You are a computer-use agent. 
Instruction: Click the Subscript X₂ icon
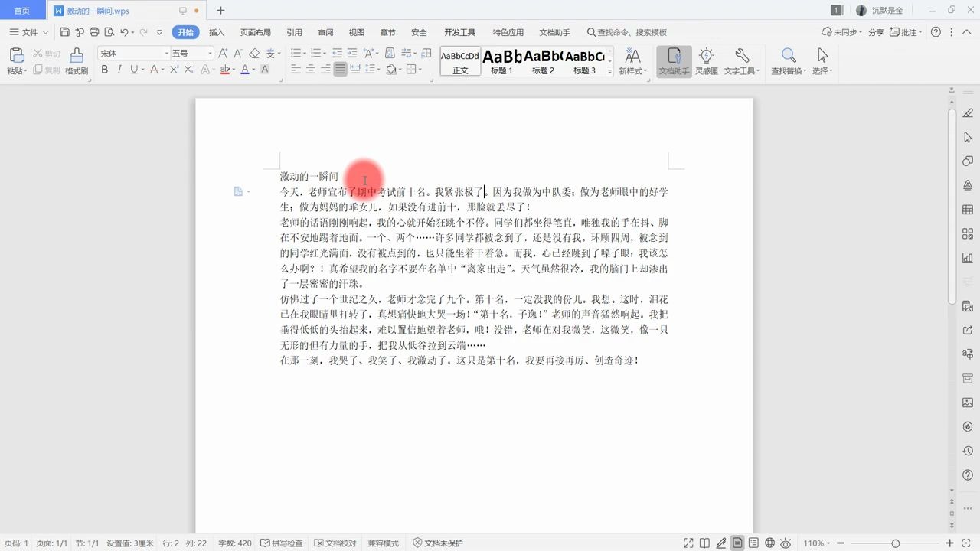click(188, 70)
